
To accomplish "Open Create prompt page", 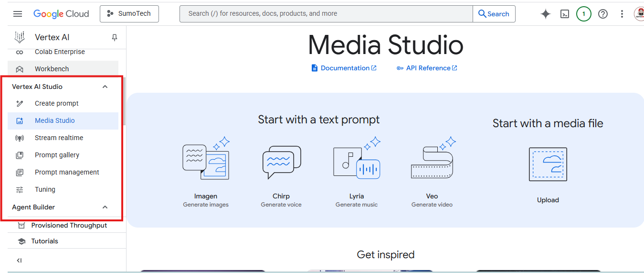I will pos(63,103).
